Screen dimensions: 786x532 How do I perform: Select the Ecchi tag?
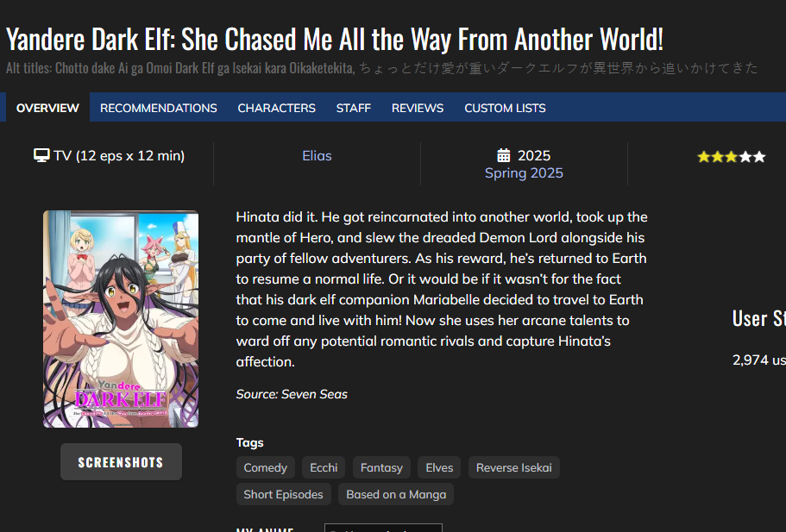pyautogui.click(x=324, y=467)
